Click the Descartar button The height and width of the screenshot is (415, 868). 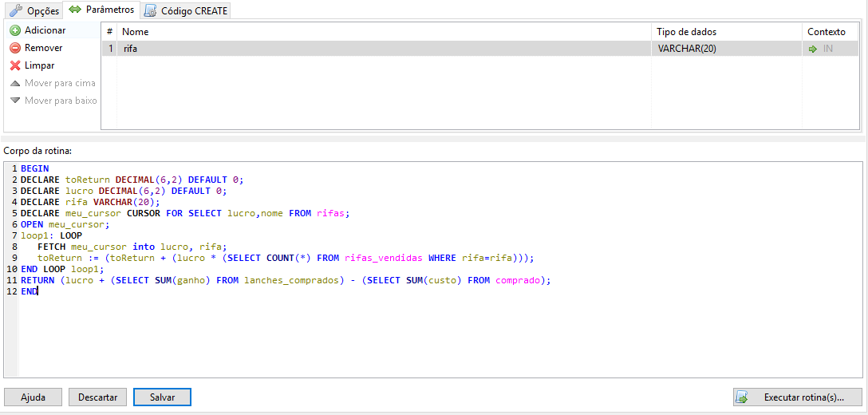coord(97,397)
